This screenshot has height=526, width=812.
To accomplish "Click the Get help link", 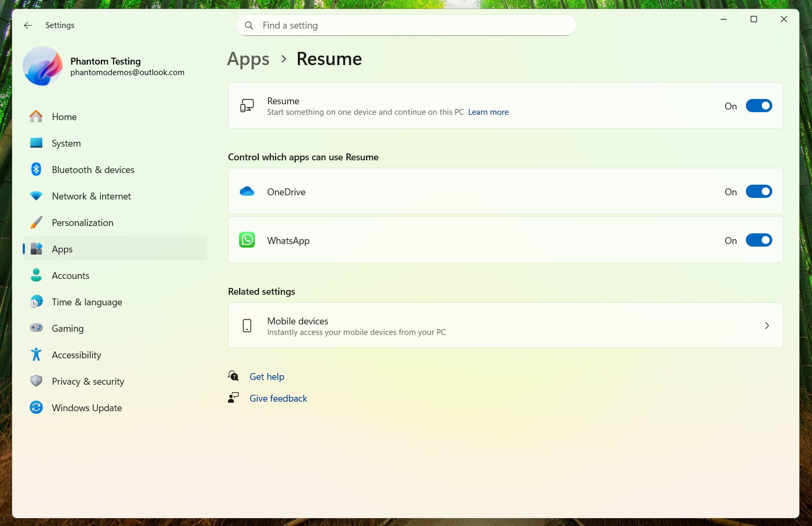I will tap(267, 377).
